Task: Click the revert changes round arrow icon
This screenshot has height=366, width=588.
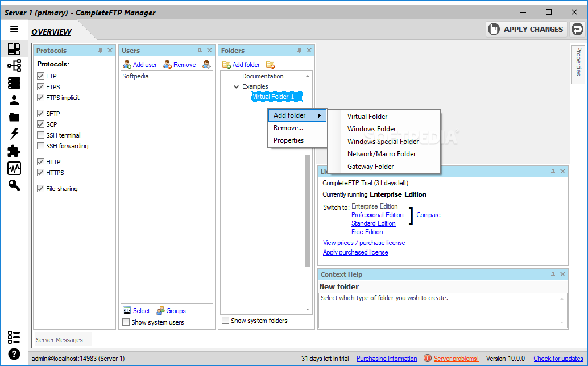Action: click(578, 29)
